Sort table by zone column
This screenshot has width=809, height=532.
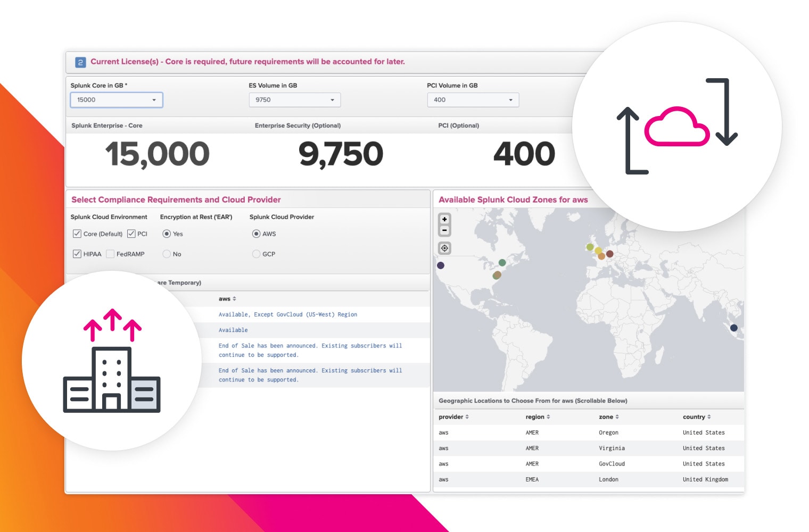pyautogui.click(x=609, y=417)
